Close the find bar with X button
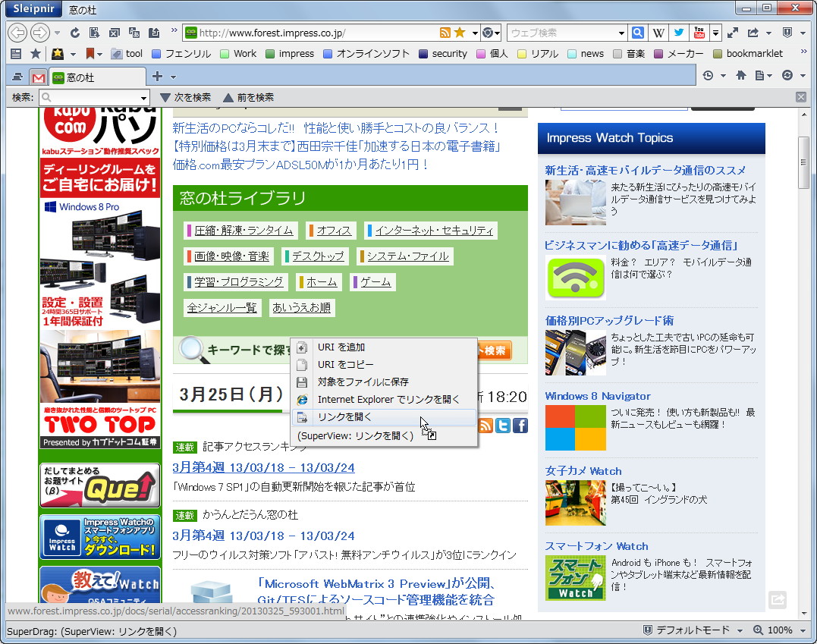This screenshot has height=644, width=817. tap(801, 97)
